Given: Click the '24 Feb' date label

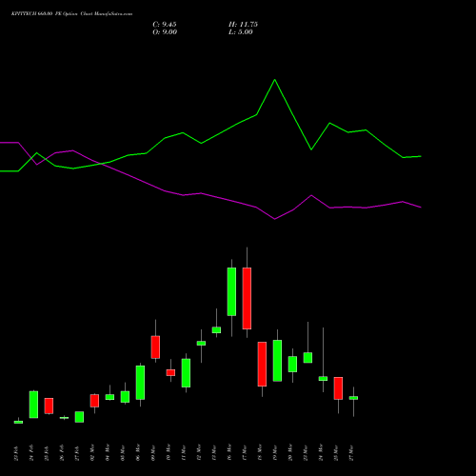Looking at the screenshot, I should [31, 453].
